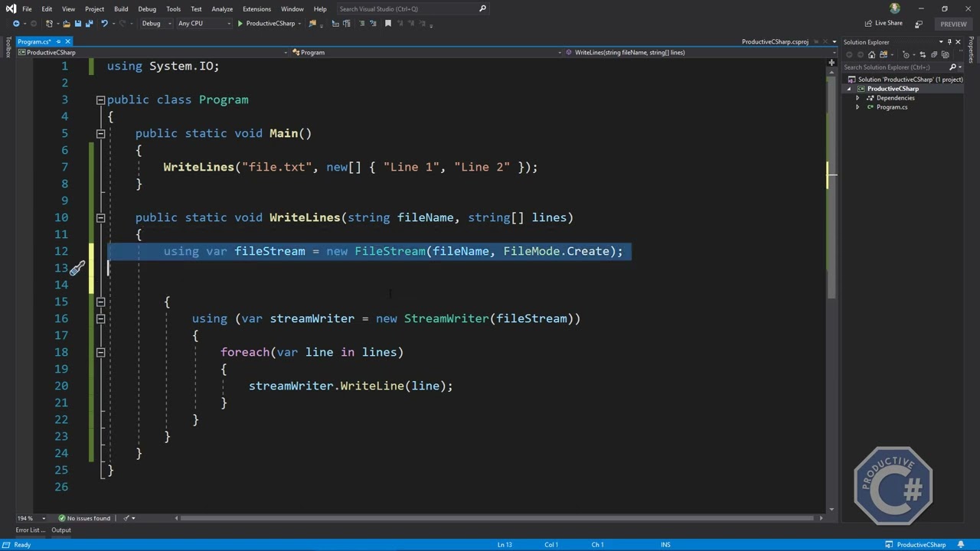Click the Live Share icon
The image size is (980, 551).
click(x=868, y=24)
